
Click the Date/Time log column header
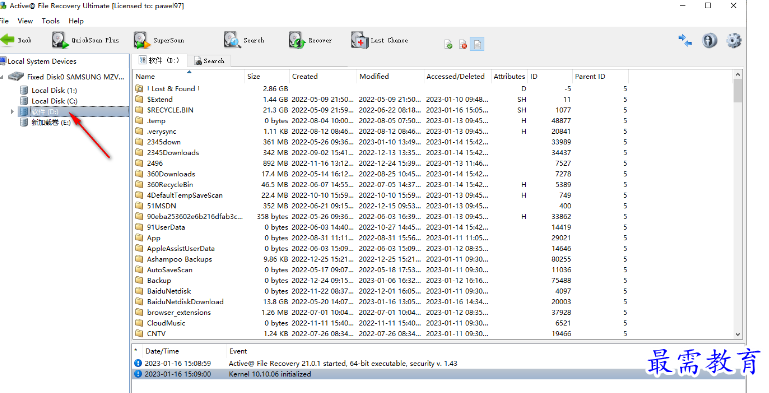(x=184, y=351)
